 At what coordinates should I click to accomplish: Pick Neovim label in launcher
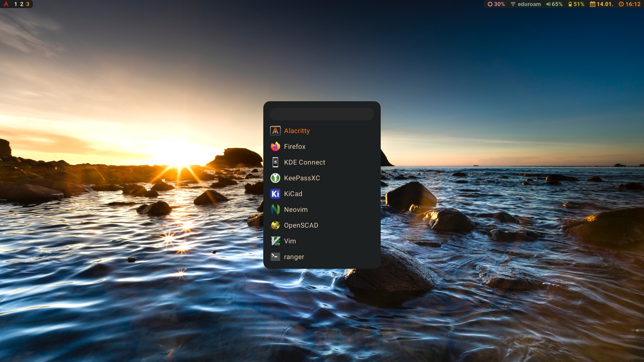click(296, 209)
